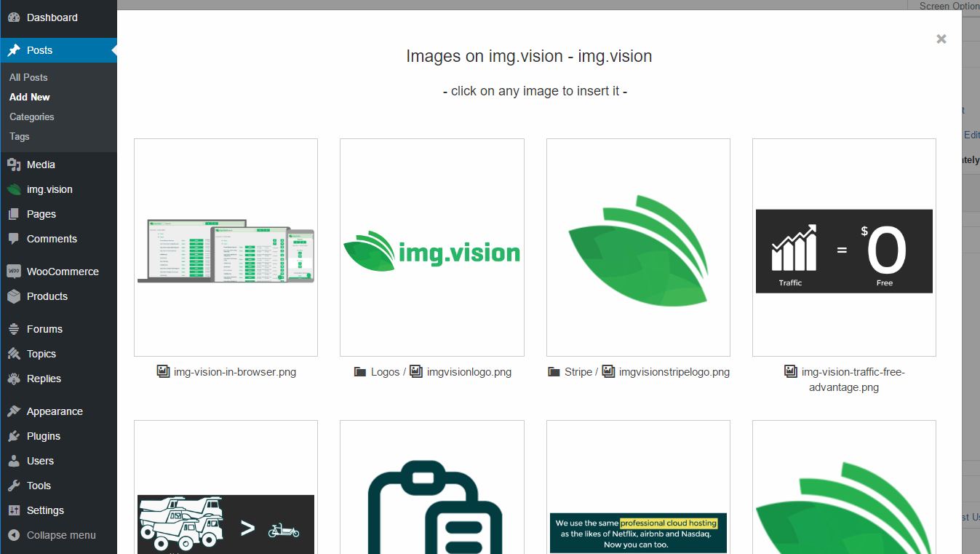Insert the professional cloud hosting banner image
The image size is (980, 554).
click(x=638, y=487)
